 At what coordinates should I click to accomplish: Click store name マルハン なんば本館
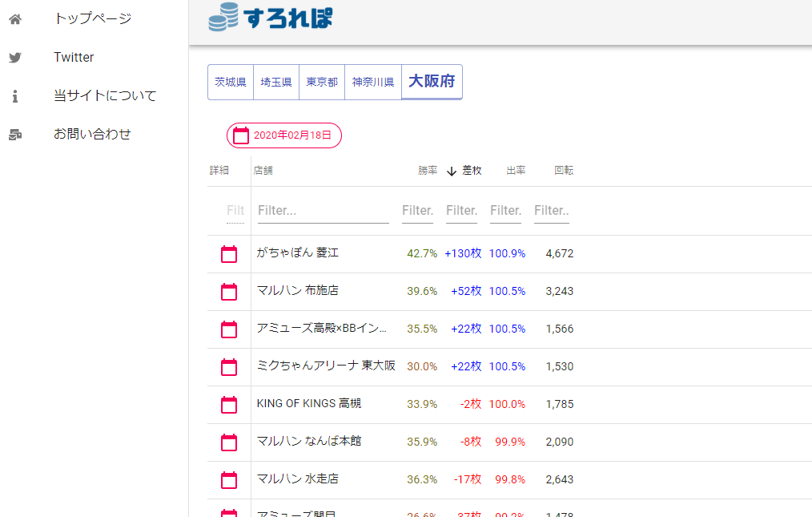tap(309, 442)
